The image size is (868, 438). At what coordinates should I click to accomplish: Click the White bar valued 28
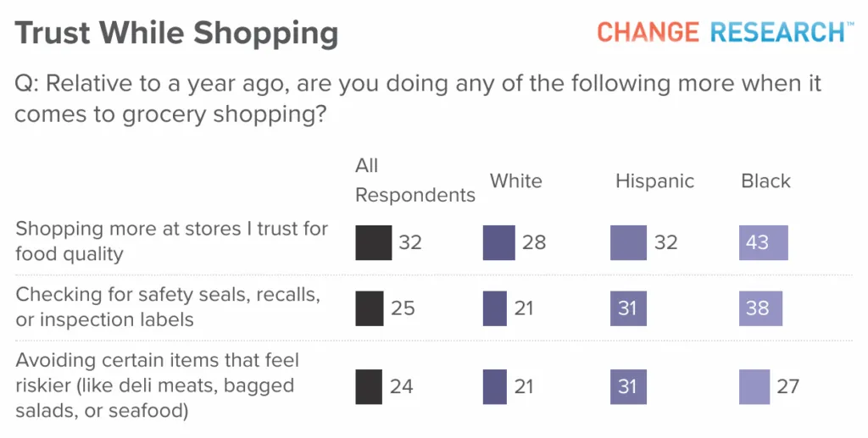(498, 242)
